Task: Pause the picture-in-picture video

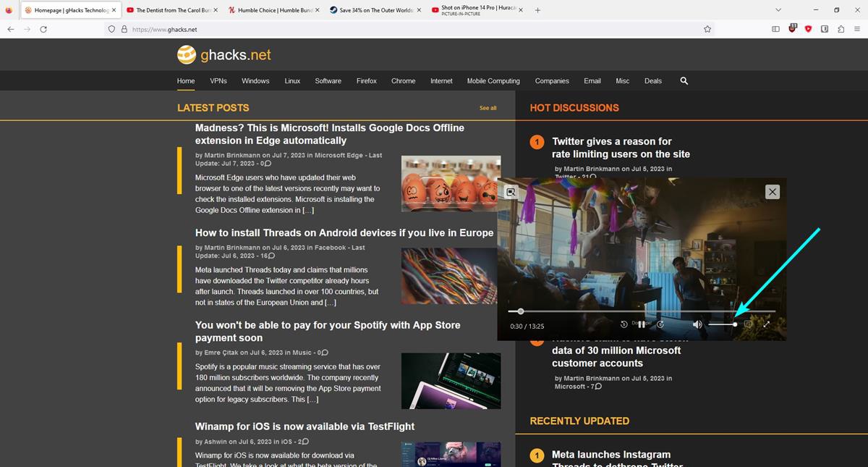Action: coord(642,324)
